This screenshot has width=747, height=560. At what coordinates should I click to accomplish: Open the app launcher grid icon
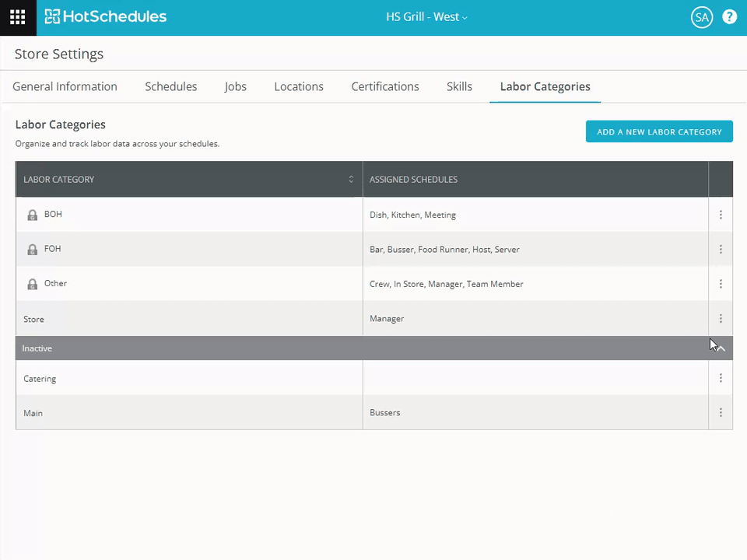tap(18, 17)
